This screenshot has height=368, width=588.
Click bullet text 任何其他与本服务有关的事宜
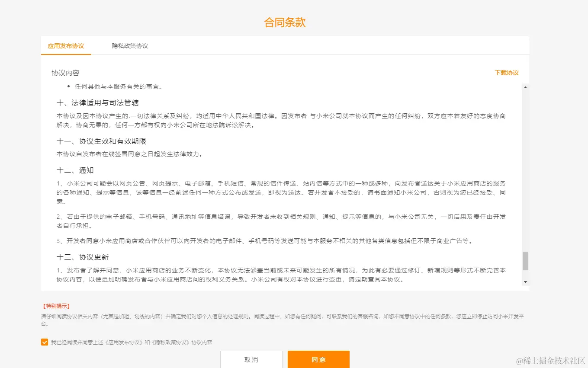[119, 86]
